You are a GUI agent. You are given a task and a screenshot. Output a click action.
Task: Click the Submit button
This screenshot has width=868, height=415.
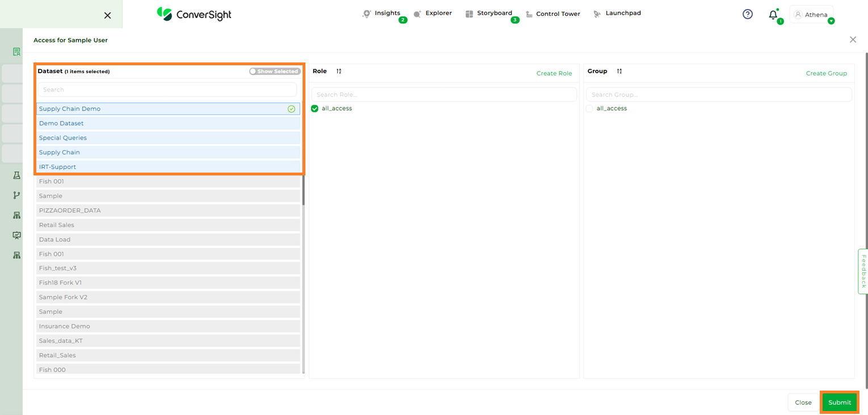click(x=839, y=403)
